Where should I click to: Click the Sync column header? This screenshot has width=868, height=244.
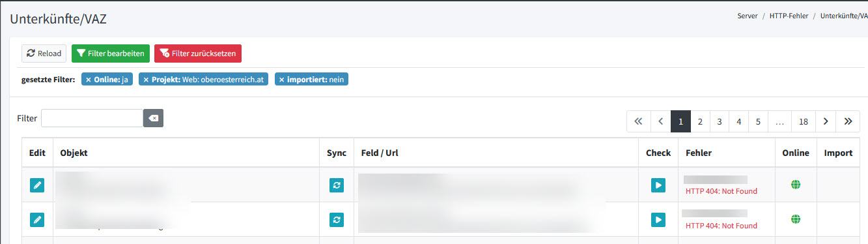point(337,153)
